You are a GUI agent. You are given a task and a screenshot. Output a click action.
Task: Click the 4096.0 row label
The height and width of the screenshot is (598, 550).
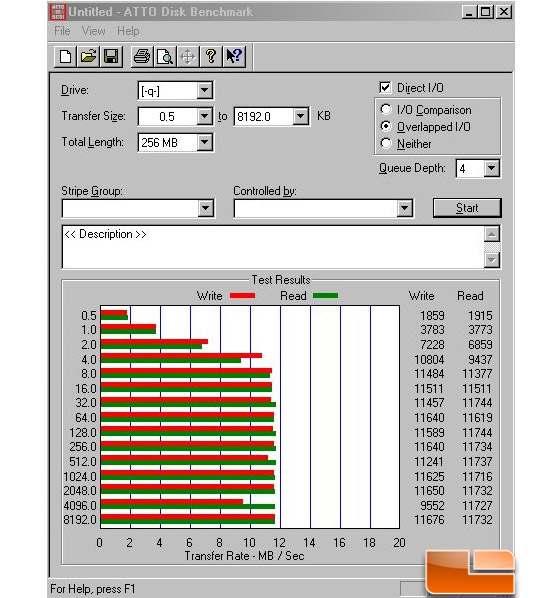[80, 505]
